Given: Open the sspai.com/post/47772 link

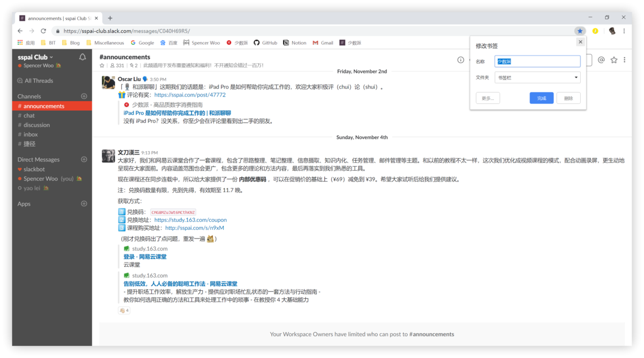Looking at the screenshot, I should tap(190, 95).
